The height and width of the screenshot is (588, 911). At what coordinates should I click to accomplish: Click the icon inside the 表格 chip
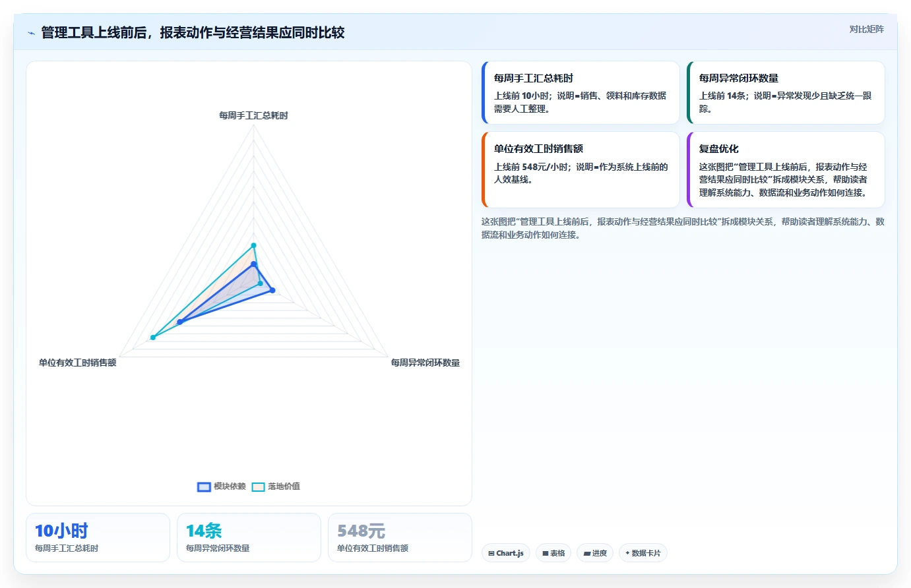pos(546,554)
